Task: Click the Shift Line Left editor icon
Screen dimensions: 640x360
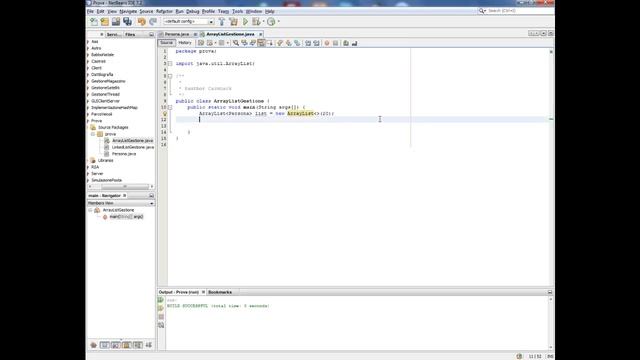Action: tap(308, 43)
